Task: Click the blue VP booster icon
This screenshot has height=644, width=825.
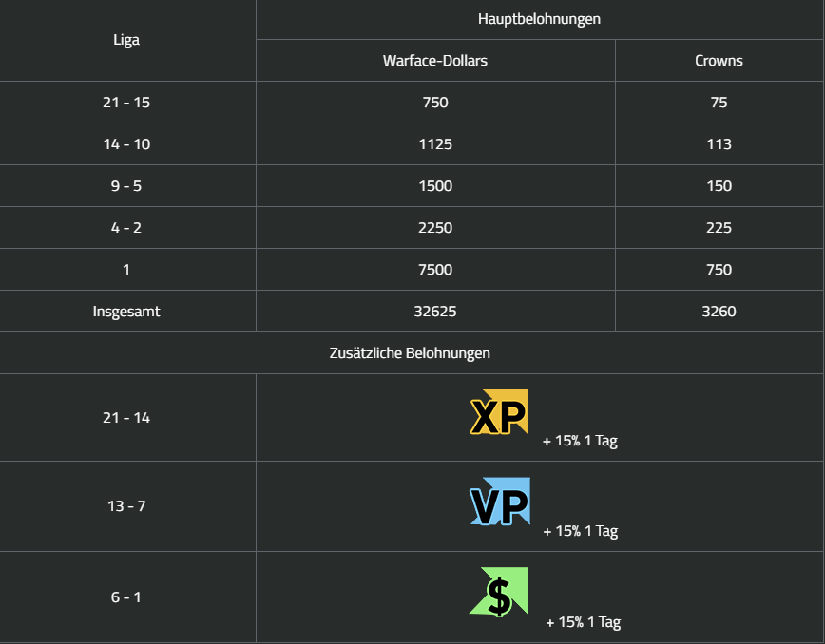Action: click(x=499, y=502)
